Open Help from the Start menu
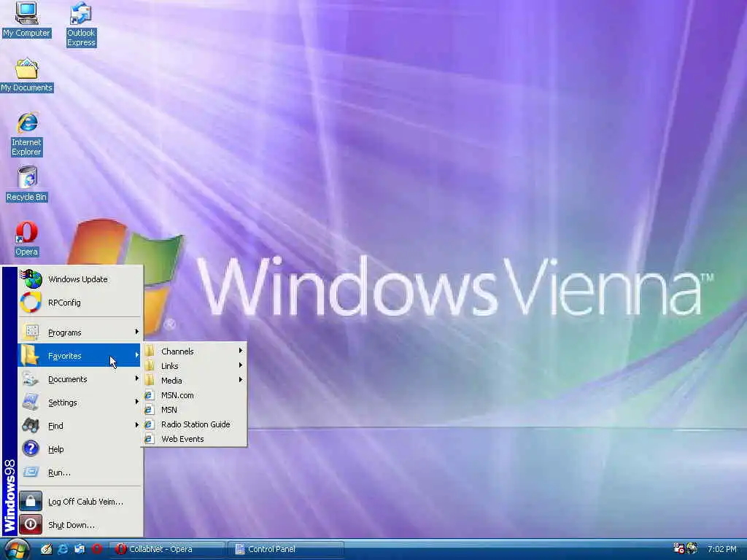Viewport: 747px width, 560px height. [80, 448]
